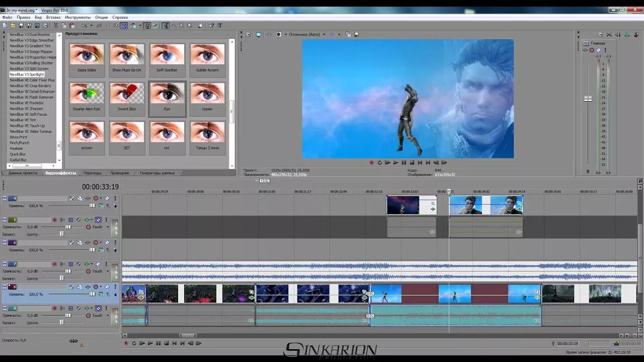The image size is (644, 362).
Task: Mute video track 6
Action: pyautogui.click(x=107, y=242)
